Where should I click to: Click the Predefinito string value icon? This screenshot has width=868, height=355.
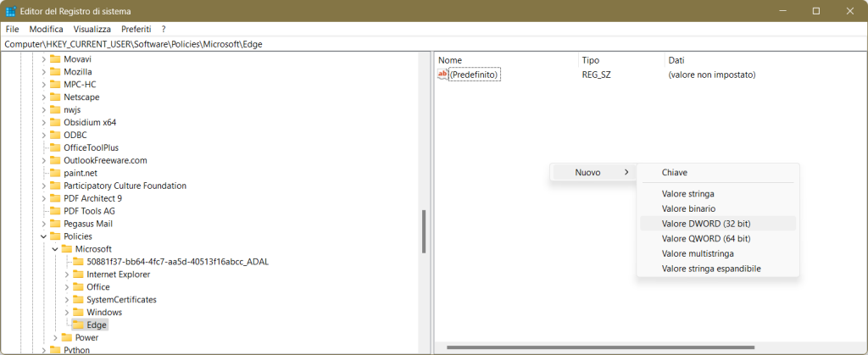(442, 75)
